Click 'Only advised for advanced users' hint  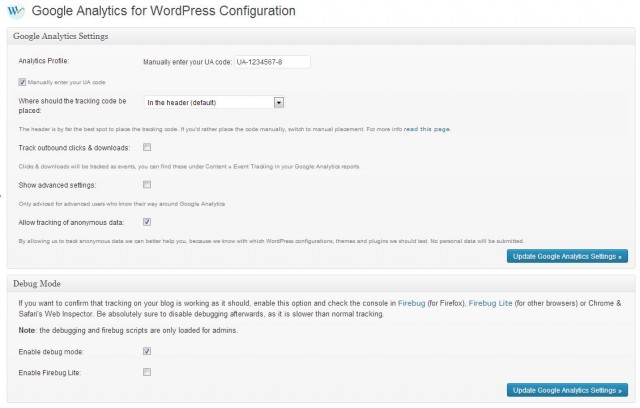coord(122,204)
